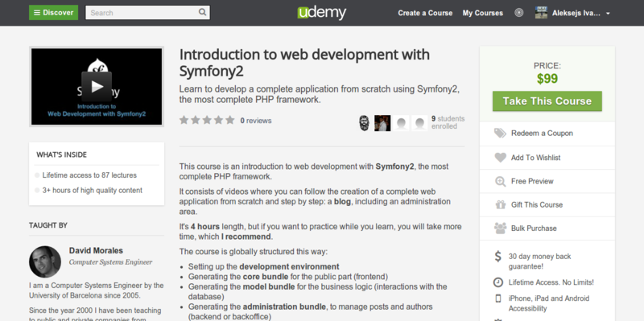644x321 pixels.
Task: Open the Create a Course link
Action: [425, 13]
